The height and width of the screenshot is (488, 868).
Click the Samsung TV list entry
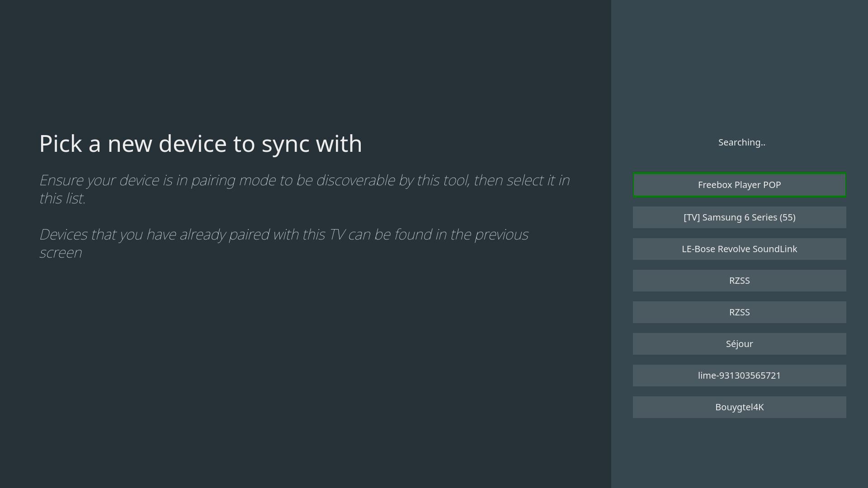[739, 217]
